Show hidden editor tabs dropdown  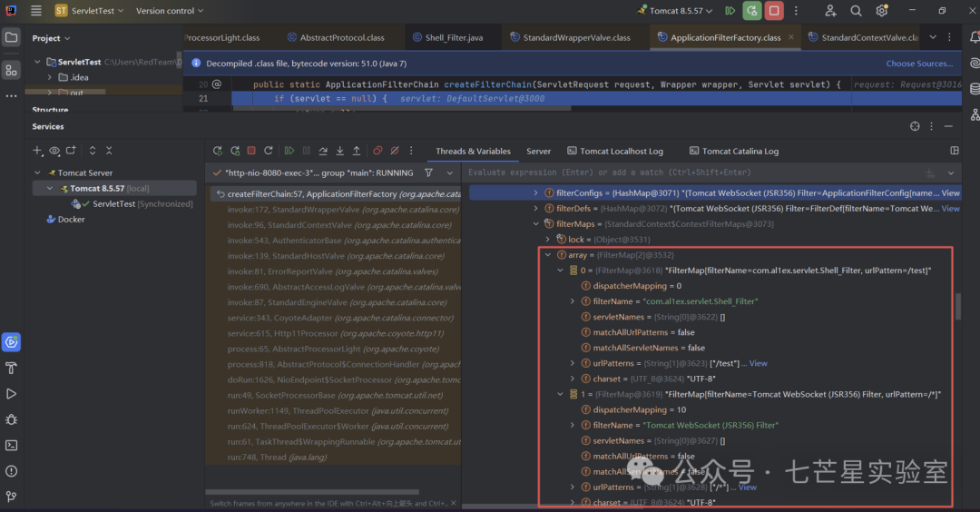pos(933,37)
